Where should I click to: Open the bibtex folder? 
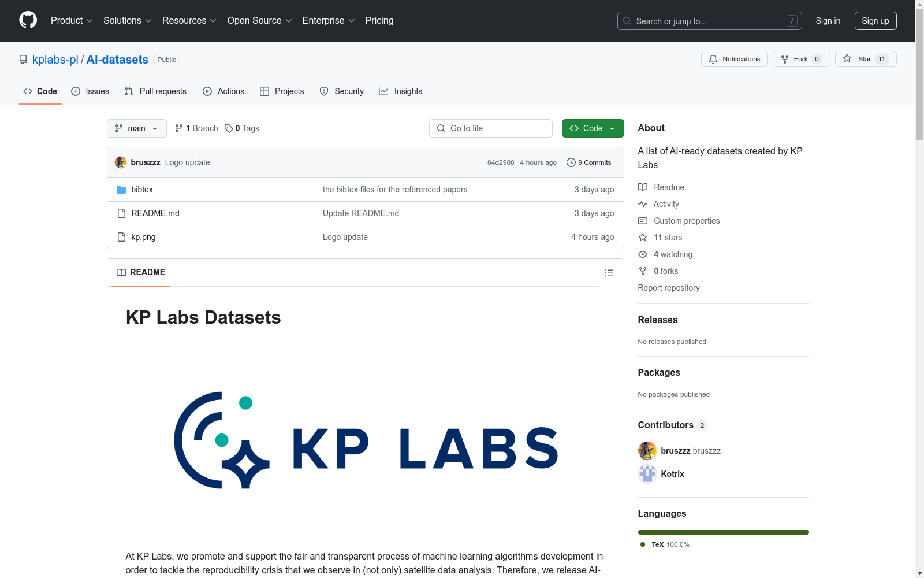142,190
